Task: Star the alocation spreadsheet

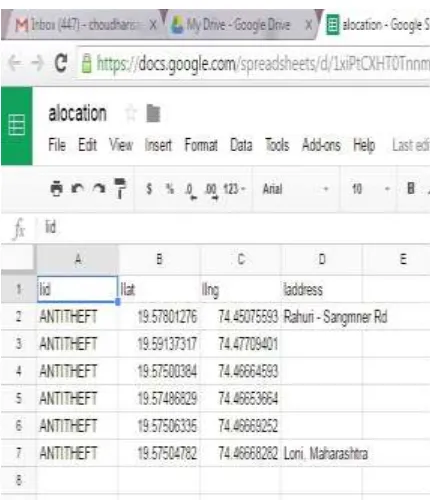Action: click(130, 113)
